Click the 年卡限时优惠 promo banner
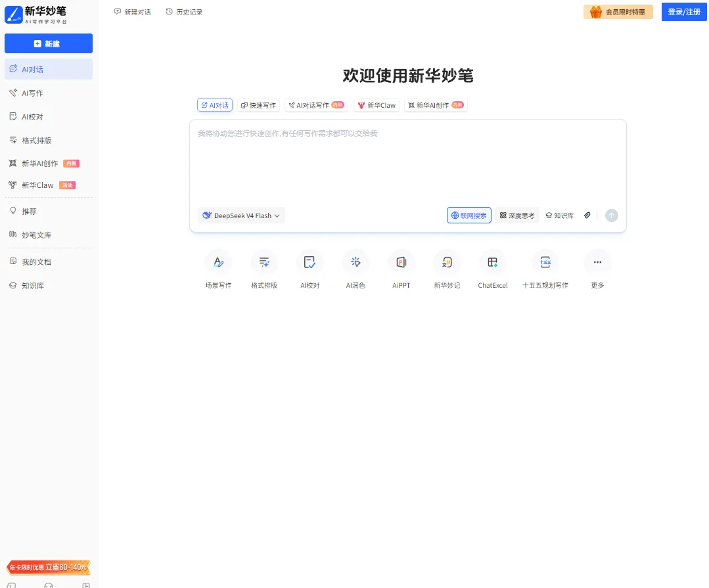Image resolution: width=709 pixels, height=588 pixels. coord(49,567)
